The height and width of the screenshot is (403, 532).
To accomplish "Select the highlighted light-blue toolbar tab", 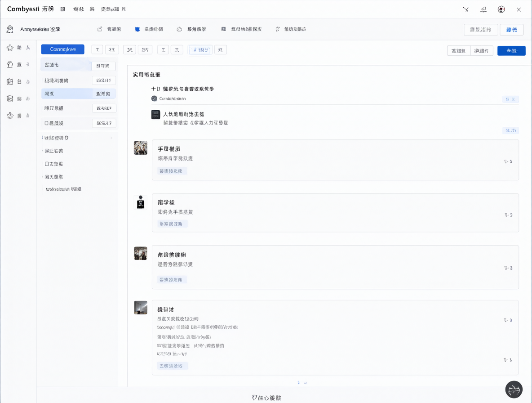I will (x=200, y=50).
